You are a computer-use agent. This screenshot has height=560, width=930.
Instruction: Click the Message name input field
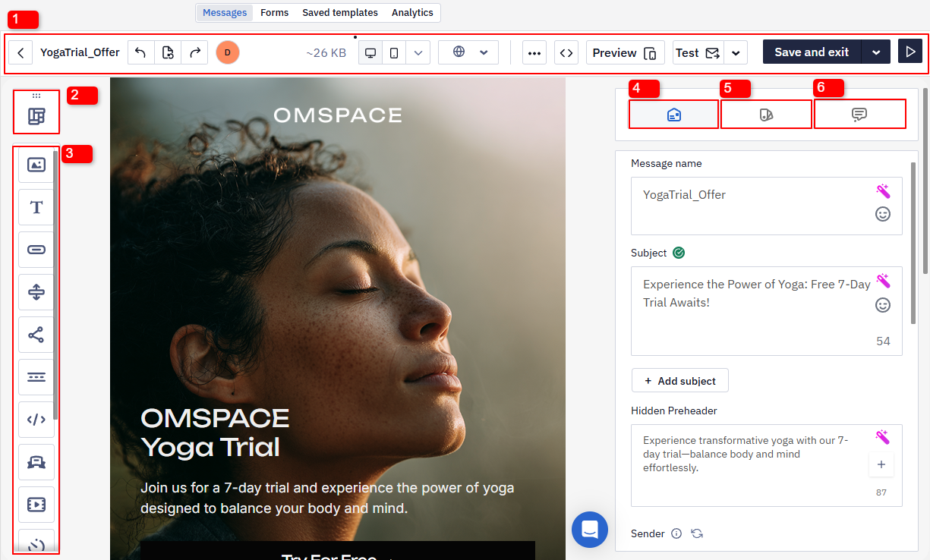click(767, 206)
